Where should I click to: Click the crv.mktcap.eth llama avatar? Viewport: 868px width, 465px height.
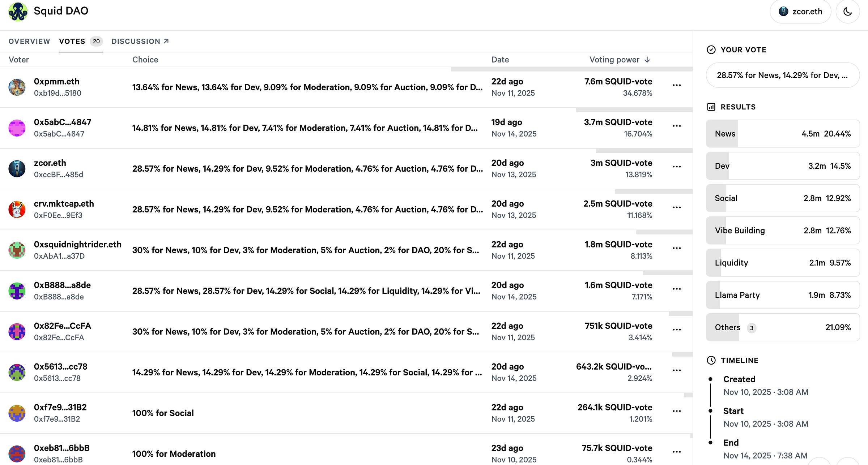click(x=17, y=210)
